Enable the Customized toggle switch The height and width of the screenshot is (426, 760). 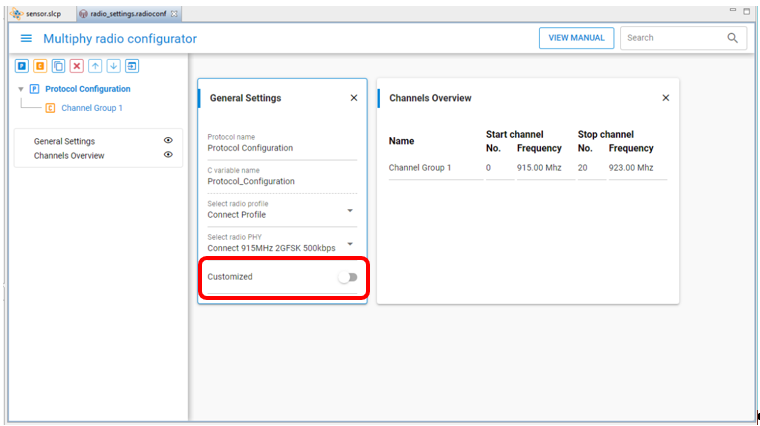347,277
